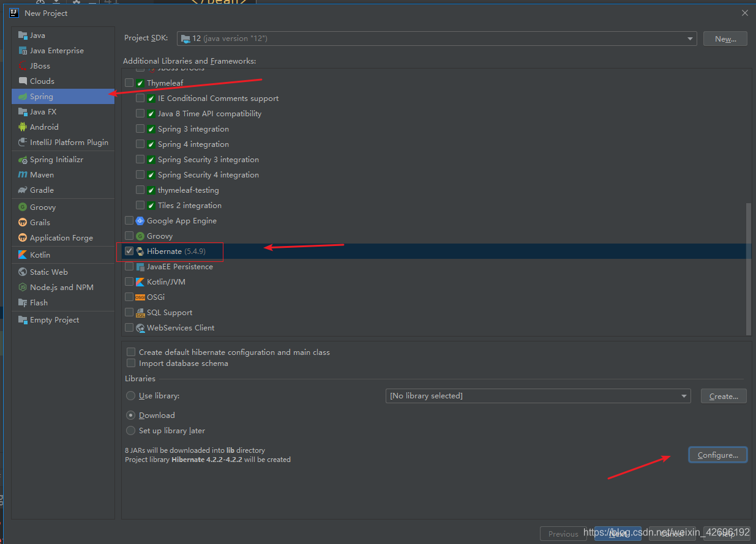The image size is (756, 544).
Task: Select Set up library later option
Action: [130, 430]
